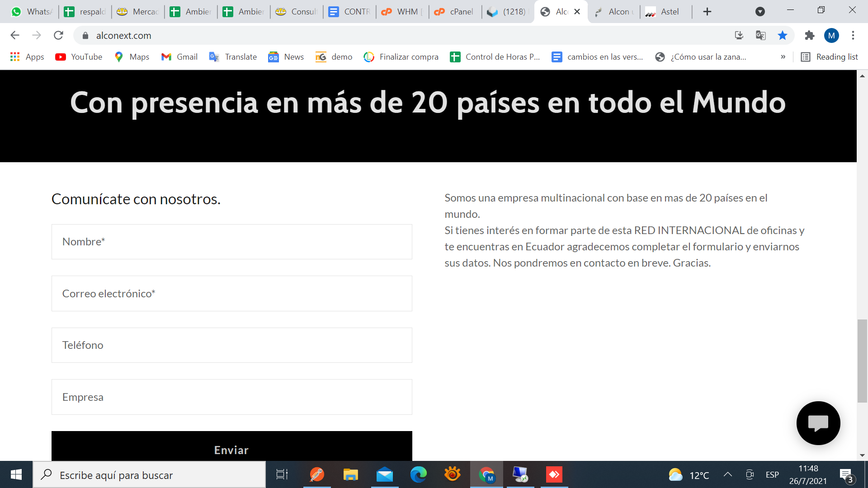The width and height of the screenshot is (868, 488).
Task: Open the computer monitor taskbar app
Action: point(520,474)
